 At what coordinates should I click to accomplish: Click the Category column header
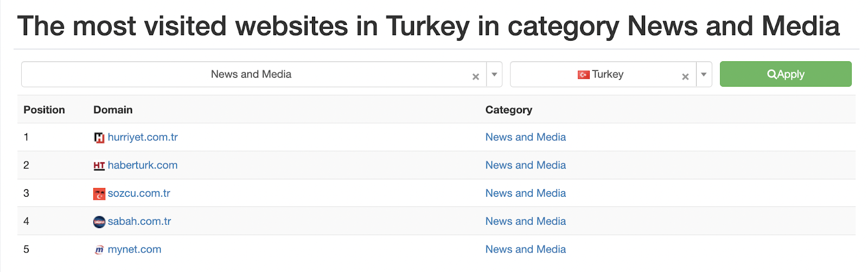509,110
